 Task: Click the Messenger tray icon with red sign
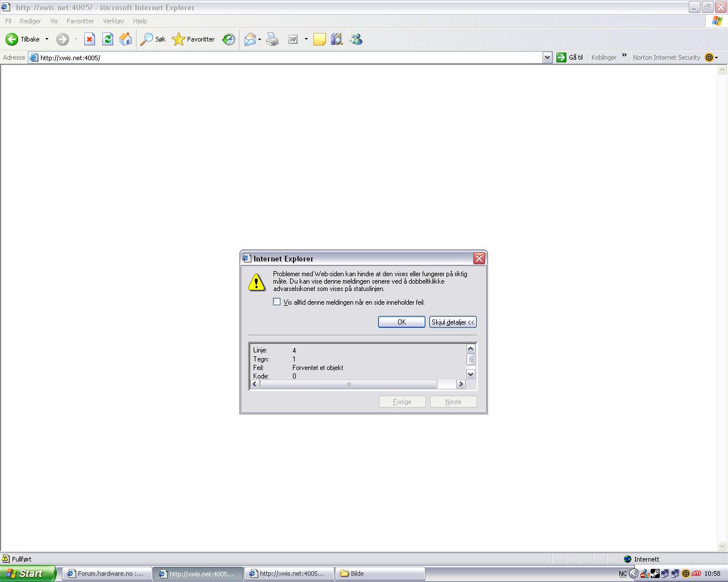(x=645, y=573)
